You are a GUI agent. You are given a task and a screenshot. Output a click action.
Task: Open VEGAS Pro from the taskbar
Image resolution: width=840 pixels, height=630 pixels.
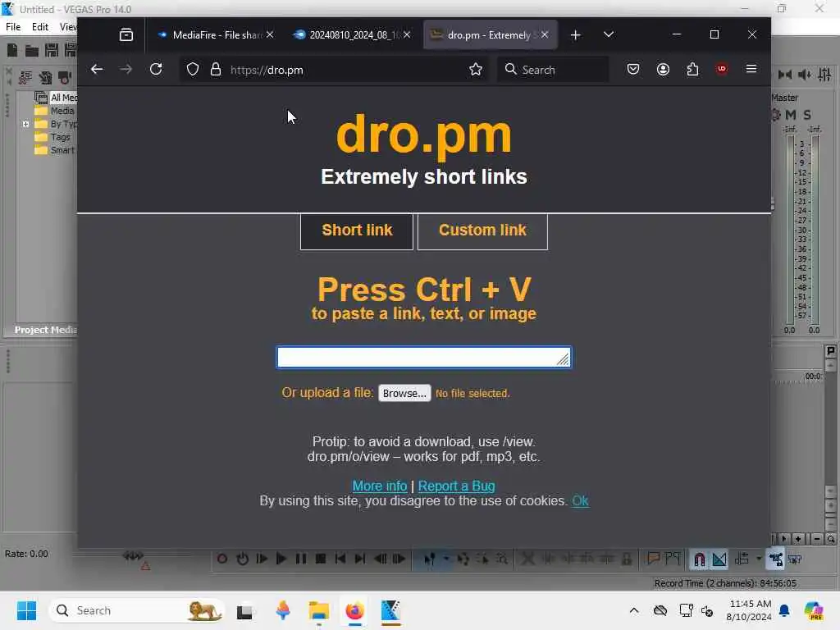[x=390, y=610]
